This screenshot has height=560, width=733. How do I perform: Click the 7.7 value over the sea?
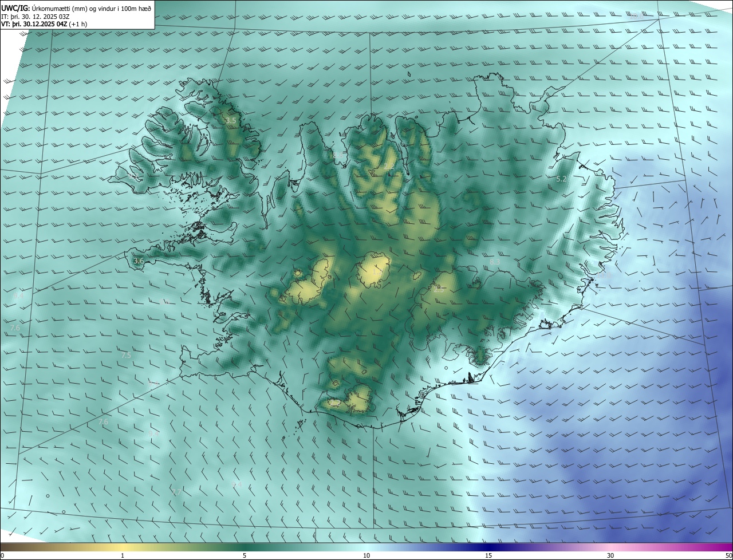(177, 492)
